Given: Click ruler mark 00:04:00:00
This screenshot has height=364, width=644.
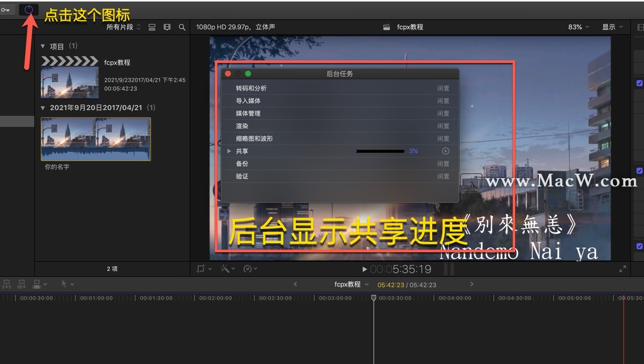Looking at the screenshot, I should tap(455, 298).
